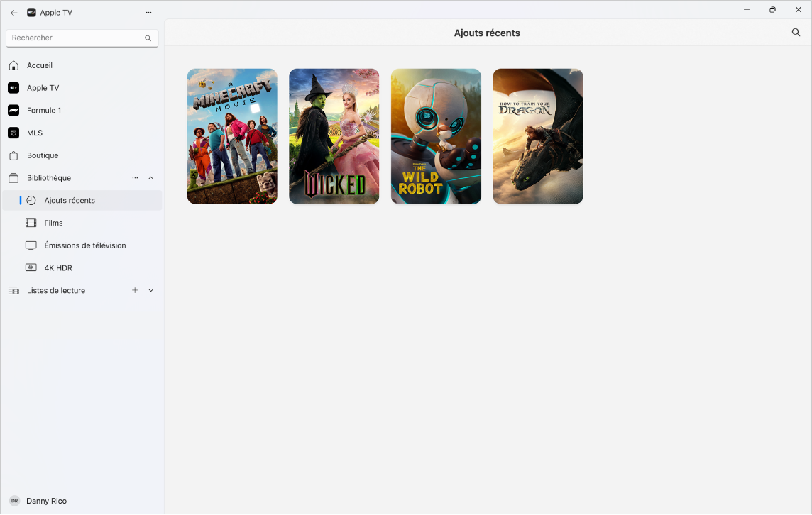The image size is (812, 515).
Task: Click the search magnifier at top right
Action: pos(796,33)
